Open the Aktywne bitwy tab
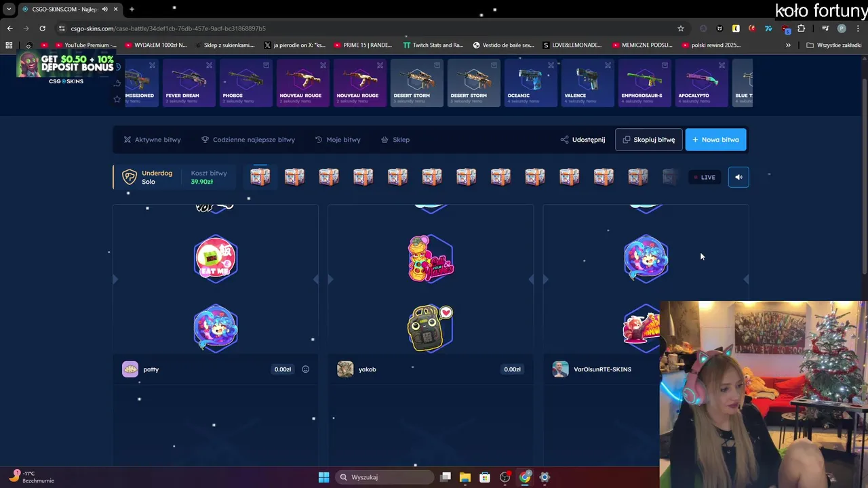Image resolution: width=868 pixels, height=488 pixels. 153,140
